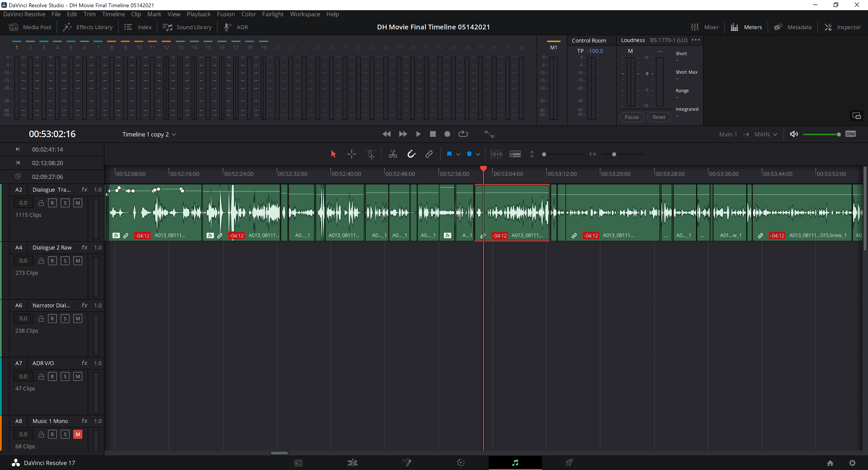Viewport: 868px width, 470px height.
Task: Pause the loudness meter
Action: 632,117
